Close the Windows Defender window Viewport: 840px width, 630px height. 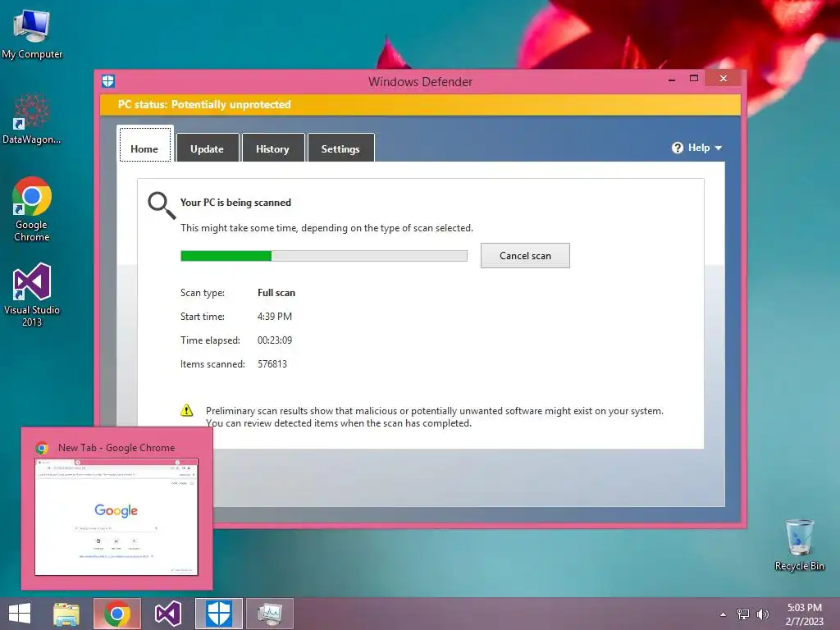[724, 78]
